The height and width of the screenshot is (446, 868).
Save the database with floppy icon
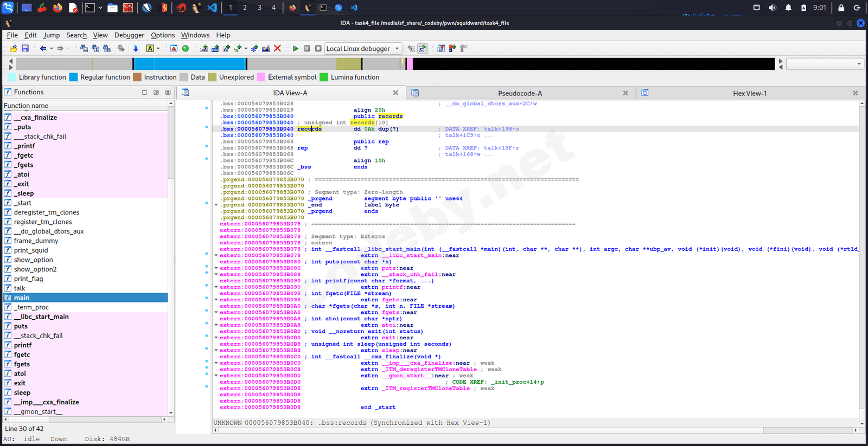(x=25, y=49)
